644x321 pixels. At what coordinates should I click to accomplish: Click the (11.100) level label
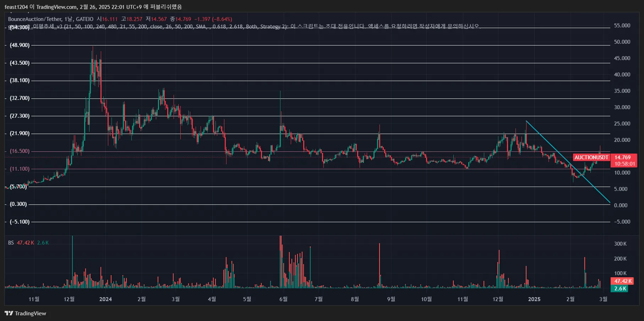(20, 169)
